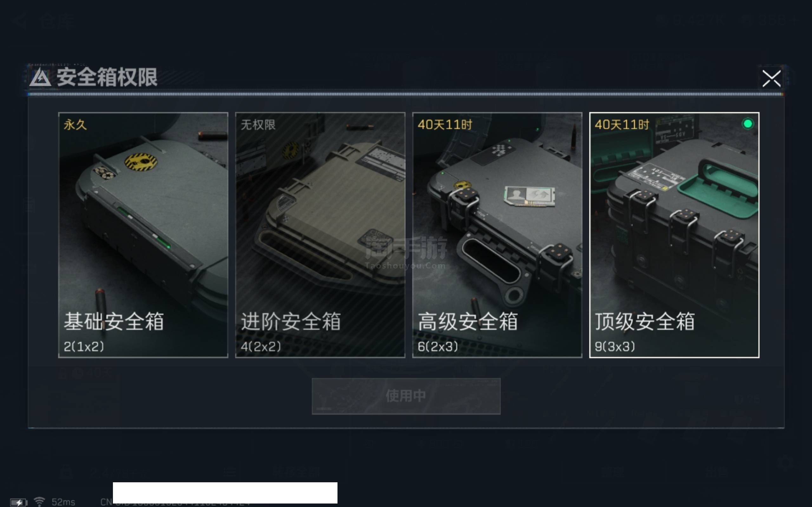Click the 无权限 label on advanced safe
812x507 pixels.
258,125
